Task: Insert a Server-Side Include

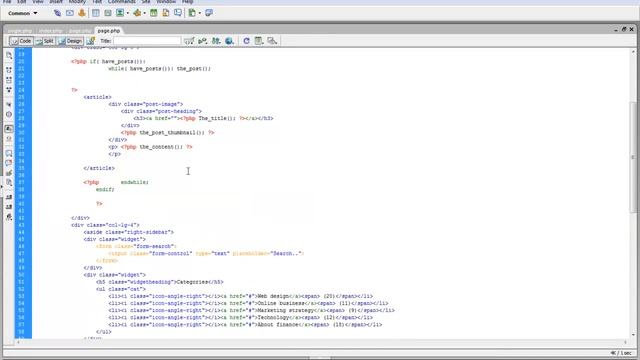Action: (x=166, y=13)
